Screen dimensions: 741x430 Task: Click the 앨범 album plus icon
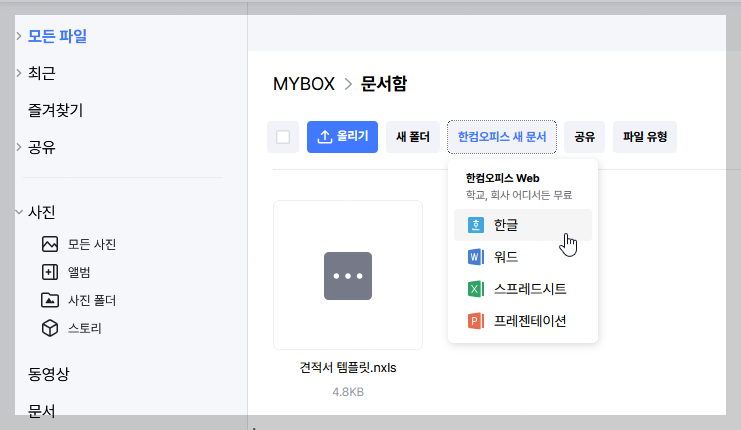50,272
